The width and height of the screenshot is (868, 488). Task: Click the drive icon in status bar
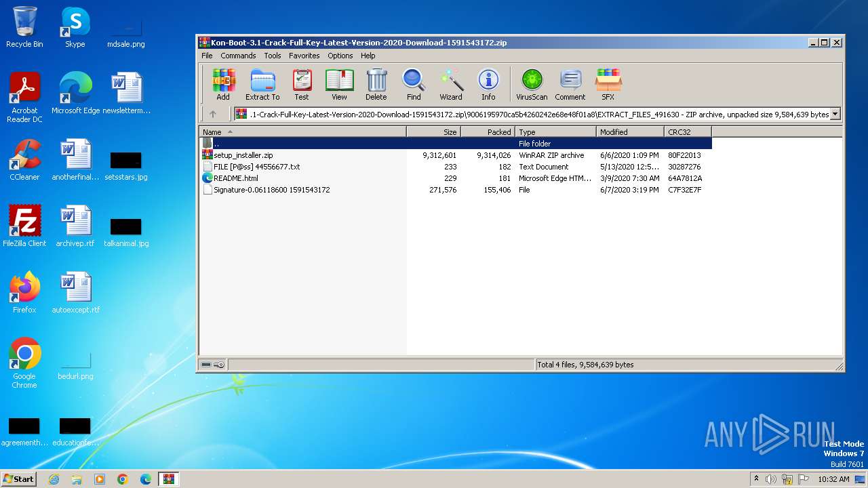coord(206,365)
